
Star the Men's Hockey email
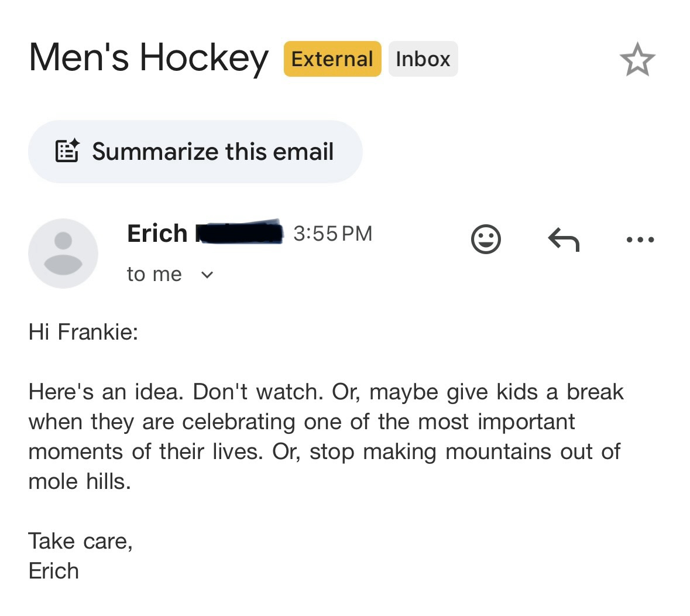(637, 60)
